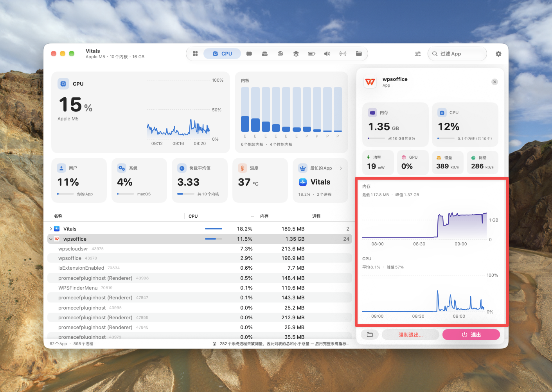Open the audio speaker tab
Viewport: 552px width, 392px height.
point(327,54)
